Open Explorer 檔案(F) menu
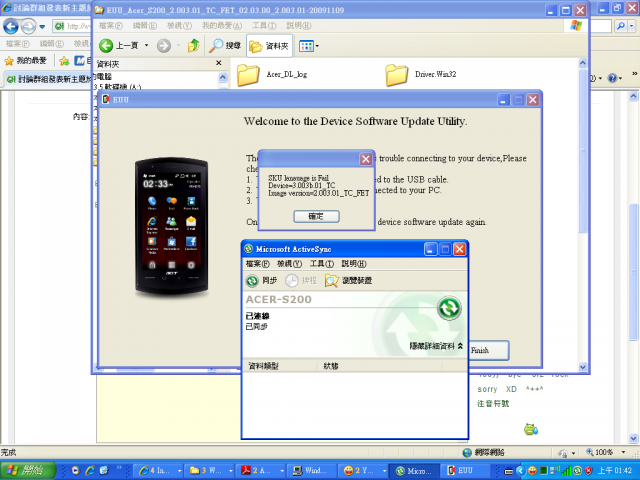640x480 pixels. [111, 26]
